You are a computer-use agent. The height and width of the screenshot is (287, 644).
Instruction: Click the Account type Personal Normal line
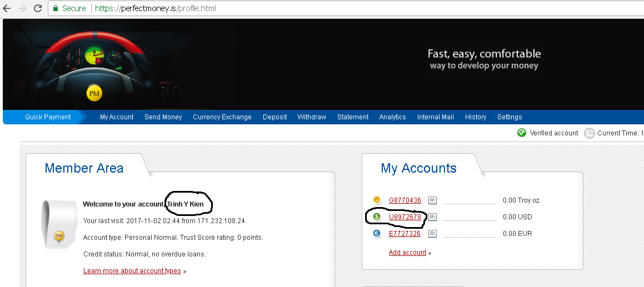coord(173,238)
